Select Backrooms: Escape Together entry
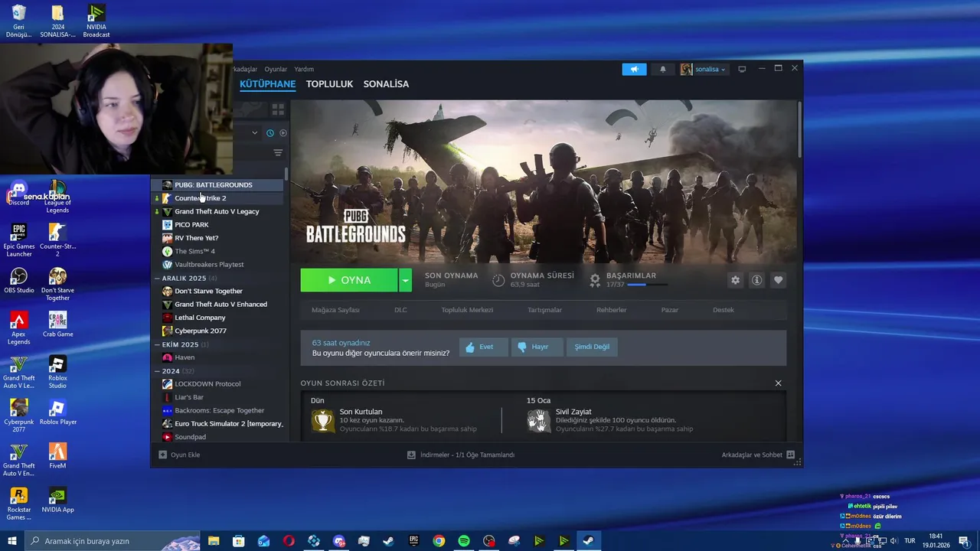The image size is (980, 551). tap(217, 410)
